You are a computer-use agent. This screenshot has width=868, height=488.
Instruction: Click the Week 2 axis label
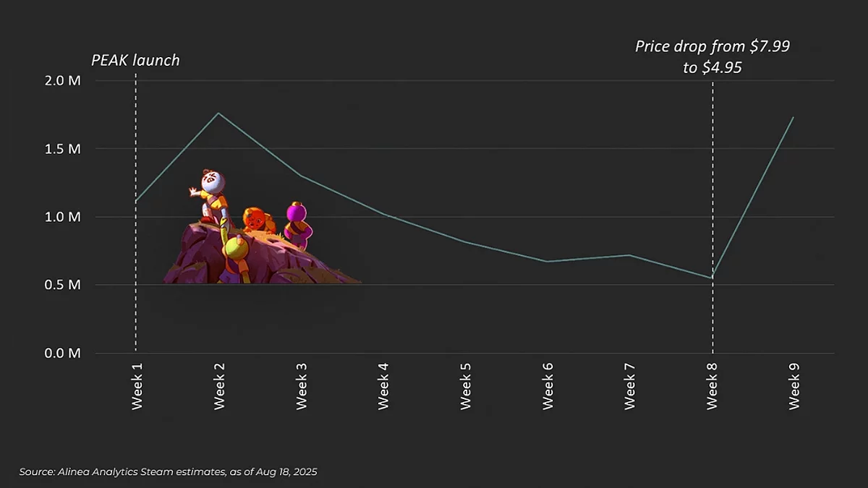[x=219, y=385]
